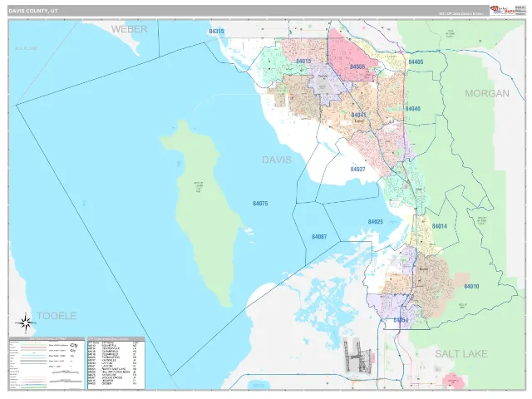Click ZIP code label 84014
This screenshot has width=532, height=399.
click(x=440, y=226)
